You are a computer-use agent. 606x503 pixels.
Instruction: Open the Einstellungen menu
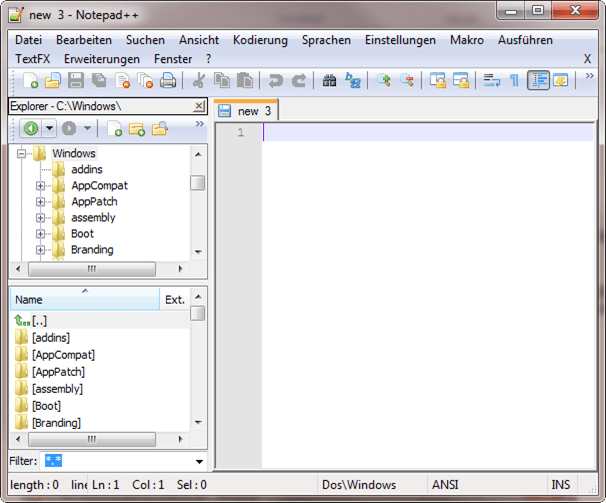[400, 40]
